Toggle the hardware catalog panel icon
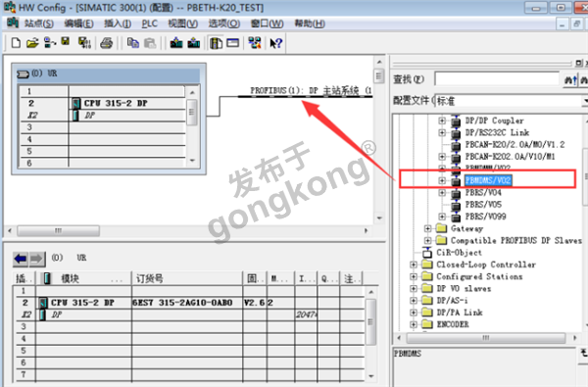Image resolution: width=588 pixels, height=387 pixels. [216, 43]
